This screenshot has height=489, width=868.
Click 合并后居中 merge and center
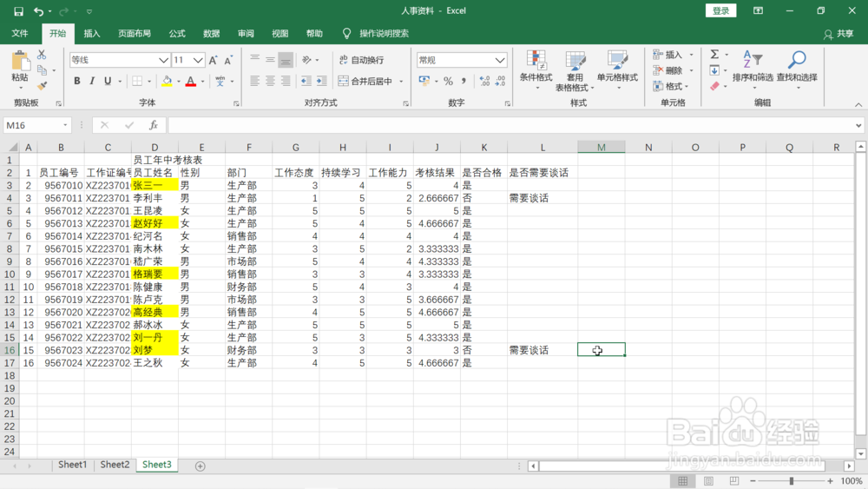pos(365,81)
